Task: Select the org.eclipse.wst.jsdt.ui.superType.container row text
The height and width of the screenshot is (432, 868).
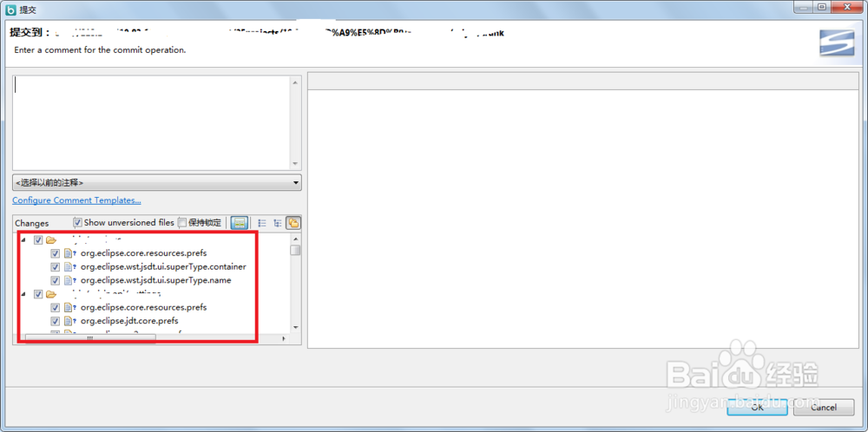Action: click(x=163, y=266)
